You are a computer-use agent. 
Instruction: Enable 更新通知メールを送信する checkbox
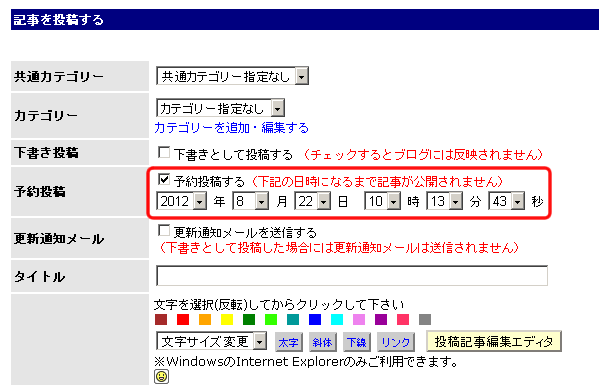tap(164, 231)
